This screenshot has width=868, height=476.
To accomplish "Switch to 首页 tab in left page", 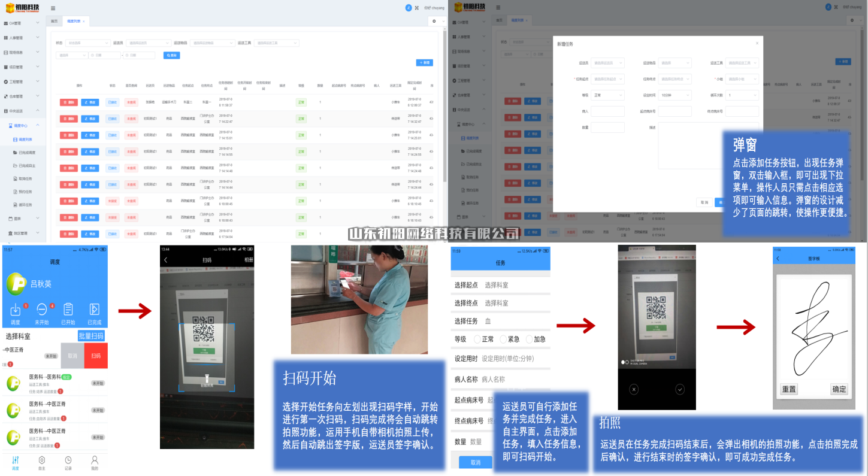I will [55, 21].
